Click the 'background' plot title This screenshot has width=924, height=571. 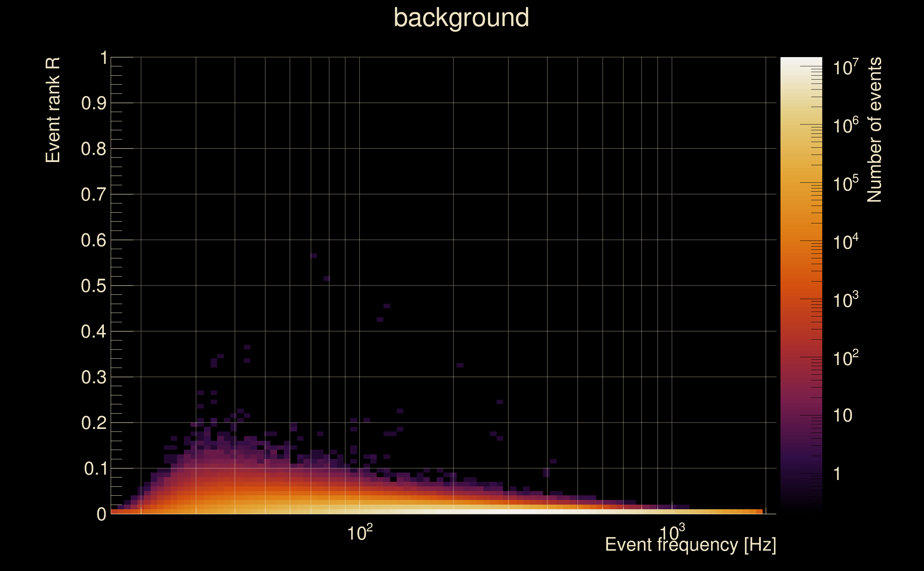pyautogui.click(x=461, y=18)
